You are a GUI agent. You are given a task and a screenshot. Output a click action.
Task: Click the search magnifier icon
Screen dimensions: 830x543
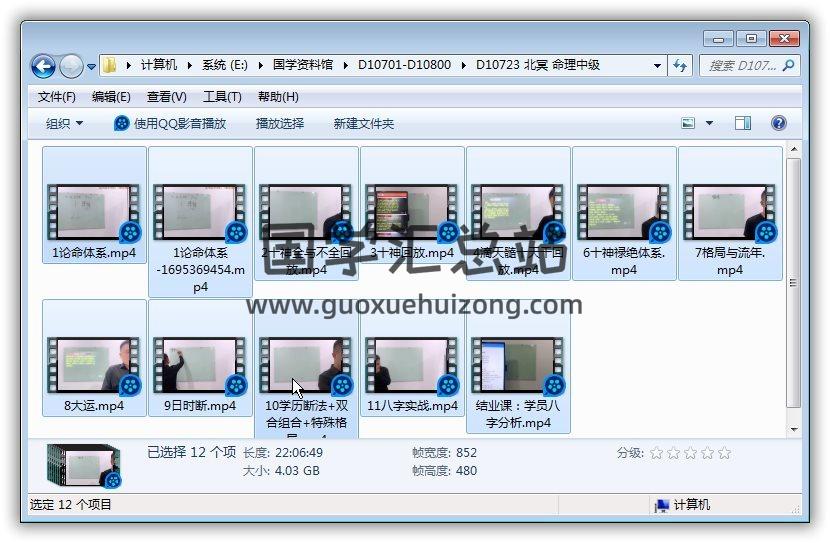789,66
